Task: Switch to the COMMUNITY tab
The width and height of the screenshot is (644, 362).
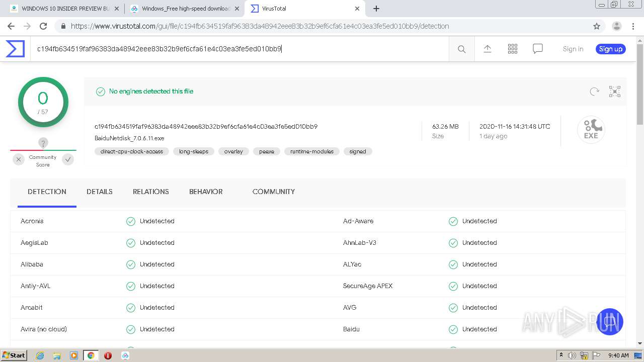Action: coord(274,192)
